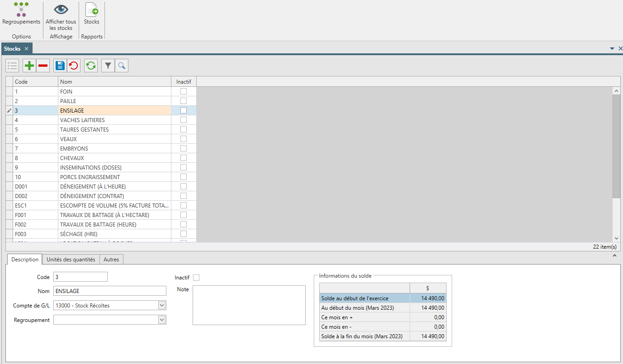The width and height of the screenshot is (623, 364).
Task: Select the SÉCHAGE (HRE) row
Action: click(101, 234)
